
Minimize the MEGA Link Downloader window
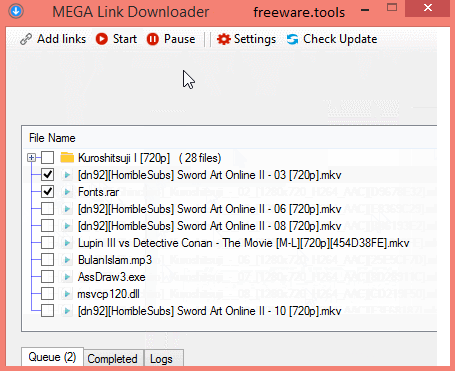point(365,10)
